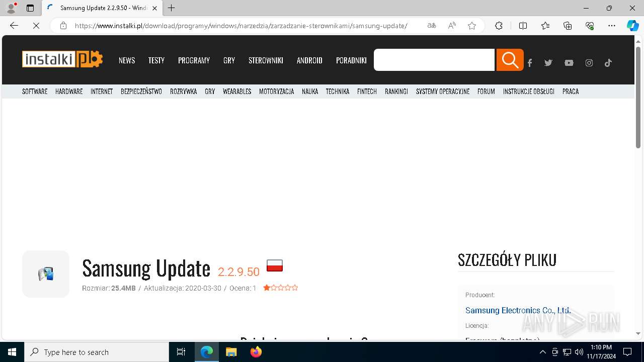Viewport: 644px width, 362px height.
Task: Click the instalki.pl logo
Action: coord(62,59)
